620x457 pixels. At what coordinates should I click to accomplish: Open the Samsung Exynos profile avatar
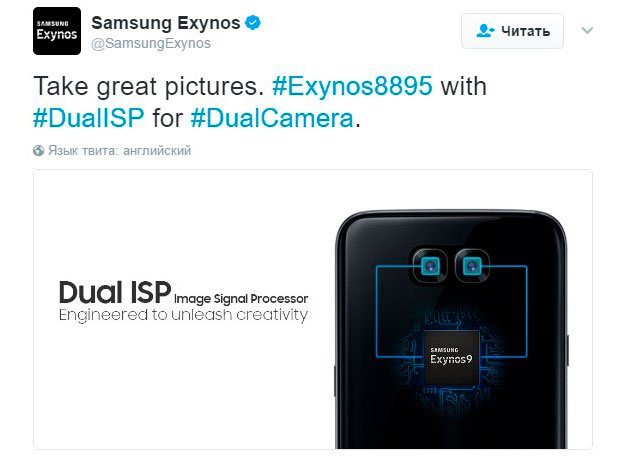tap(57, 31)
